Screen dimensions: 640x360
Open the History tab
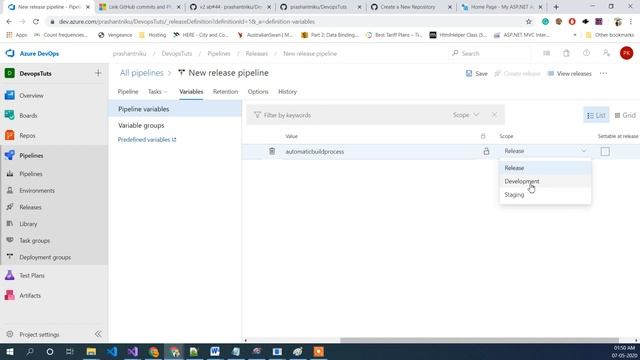click(x=287, y=92)
